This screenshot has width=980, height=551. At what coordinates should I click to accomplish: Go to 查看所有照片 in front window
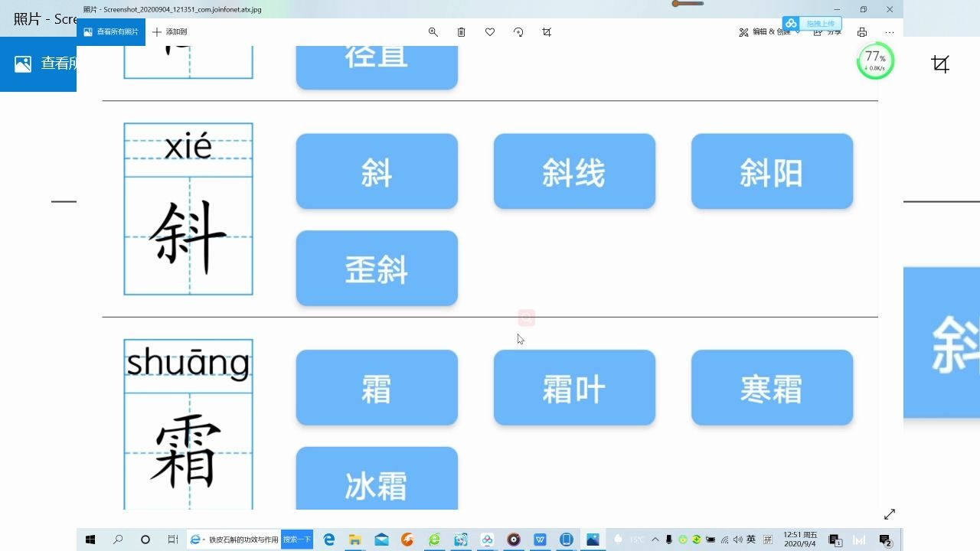tap(111, 32)
